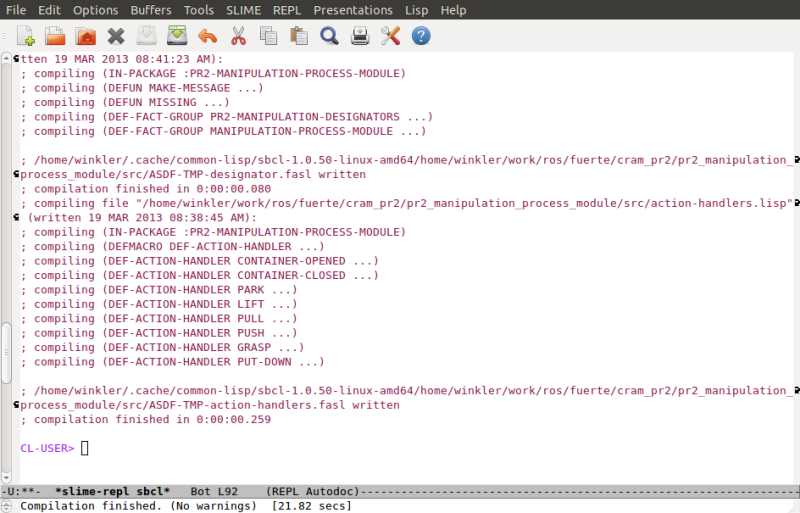This screenshot has height=513, width=800.
Task: Open preferences with the tools icon
Action: tap(390, 37)
